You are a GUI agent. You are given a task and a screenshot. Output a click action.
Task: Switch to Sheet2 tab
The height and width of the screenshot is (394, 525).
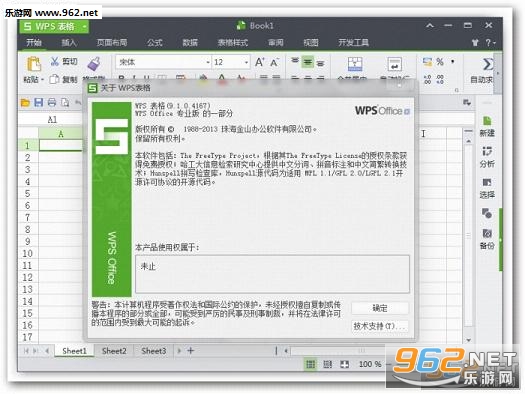pyautogui.click(x=114, y=351)
